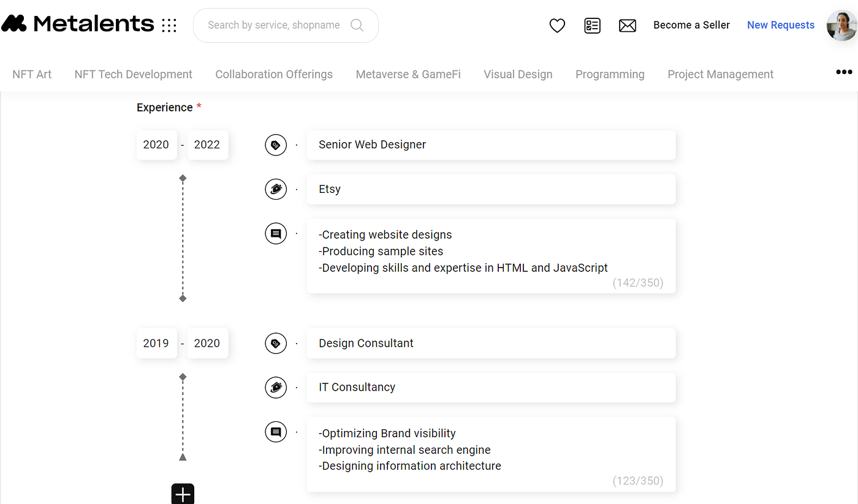Viewport: 858px width, 504px height.
Task: Click the Metalents logo
Action: pyautogui.click(x=78, y=24)
